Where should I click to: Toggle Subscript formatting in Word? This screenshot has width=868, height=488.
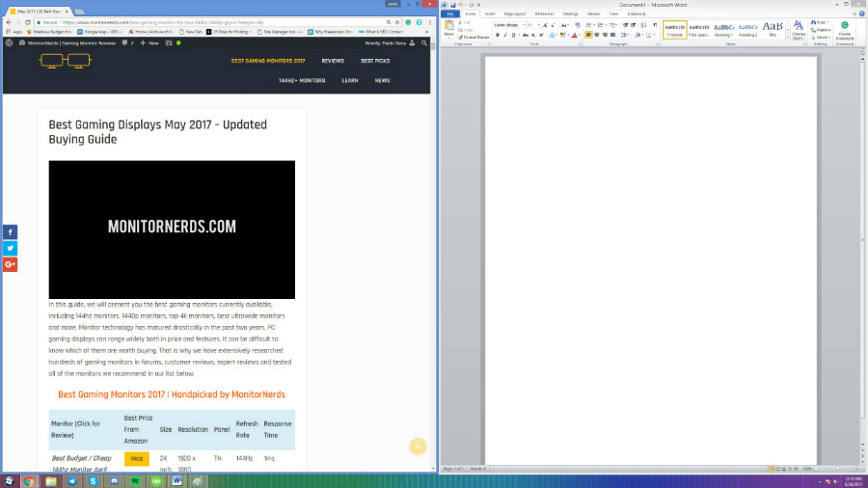533,35
